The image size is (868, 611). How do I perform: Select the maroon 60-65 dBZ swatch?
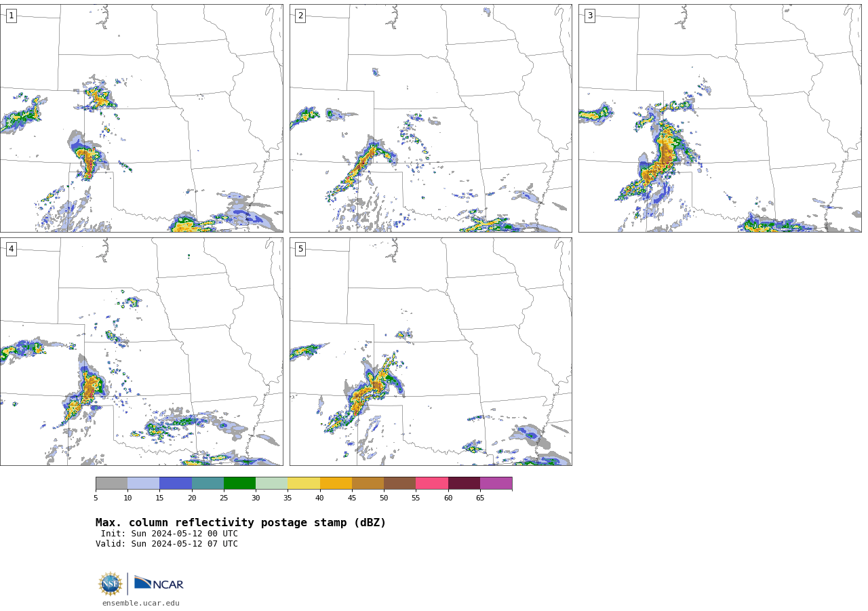[x=464, y=483]
